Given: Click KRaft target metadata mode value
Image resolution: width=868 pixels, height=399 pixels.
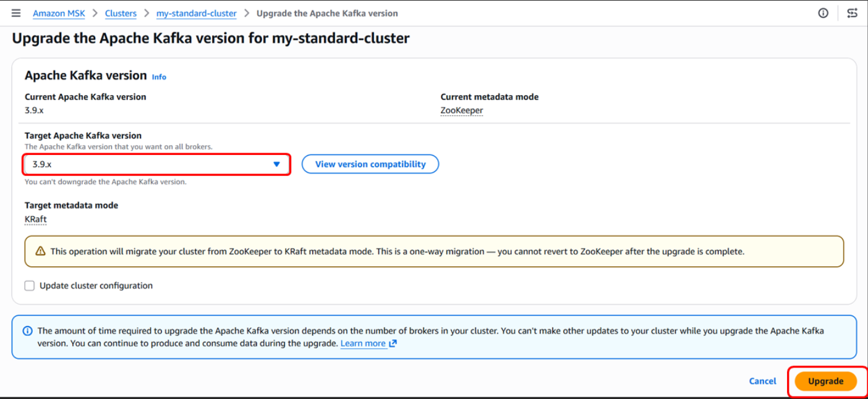Looking at the screenshot, I should click(36, 219).
